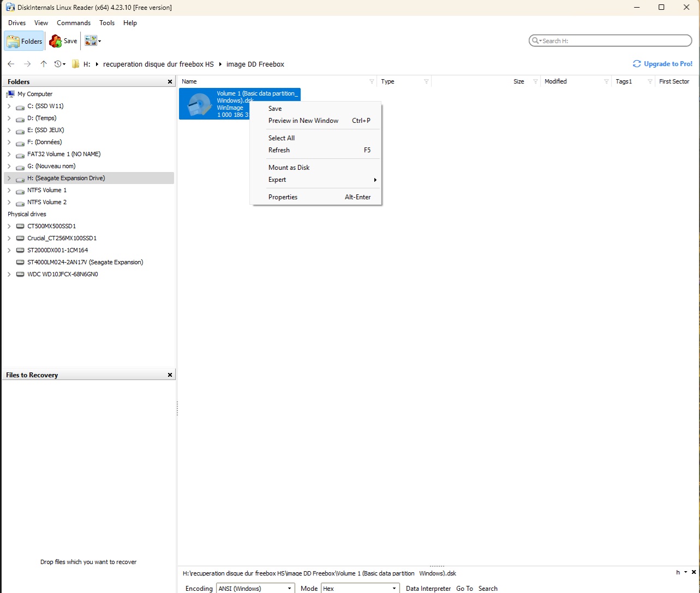
Task: Open the Drives menu
Action: (x=17, y=23)
